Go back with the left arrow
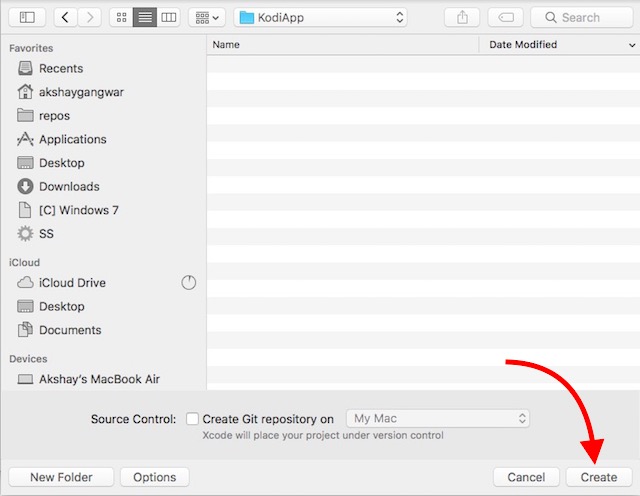 [x=65, y=18]
